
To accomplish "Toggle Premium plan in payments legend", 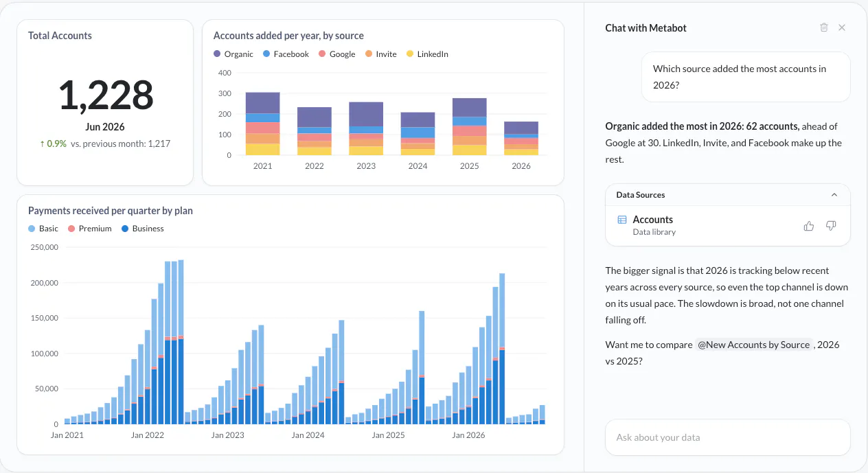I will (x=90, y=229).
